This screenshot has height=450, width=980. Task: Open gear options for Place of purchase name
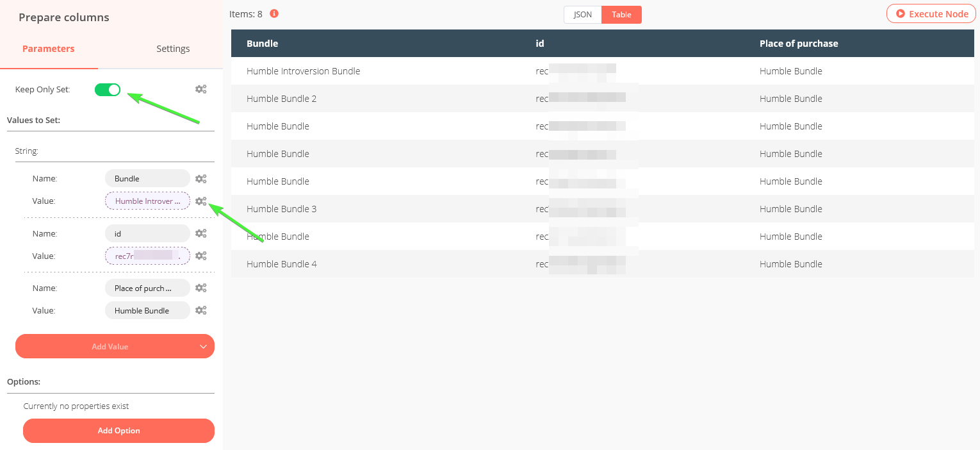coord(200,288)
